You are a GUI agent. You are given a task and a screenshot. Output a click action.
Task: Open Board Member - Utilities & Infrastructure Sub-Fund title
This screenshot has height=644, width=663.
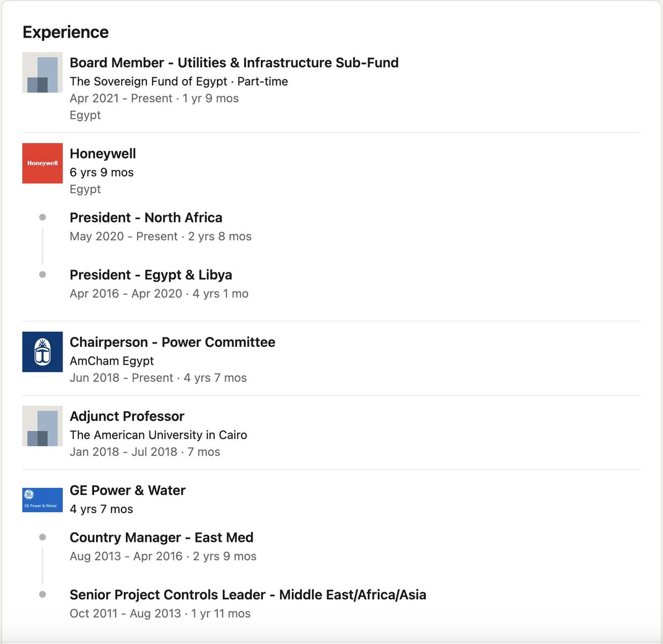[234, 62]
